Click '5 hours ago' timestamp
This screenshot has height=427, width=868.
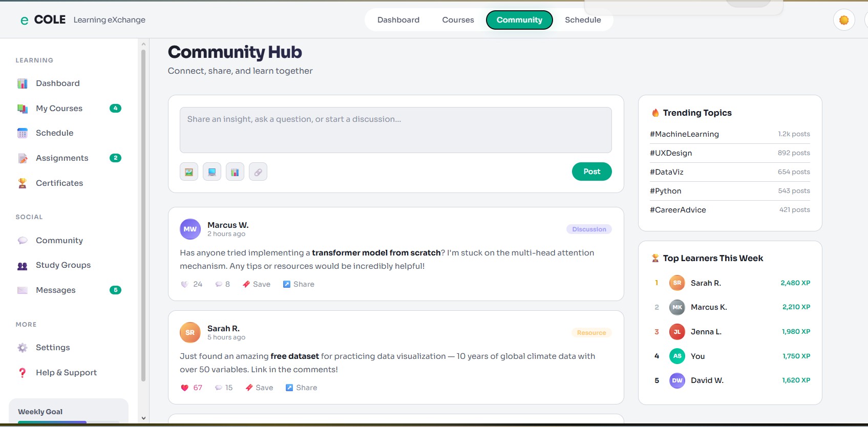tap(226, 337)
